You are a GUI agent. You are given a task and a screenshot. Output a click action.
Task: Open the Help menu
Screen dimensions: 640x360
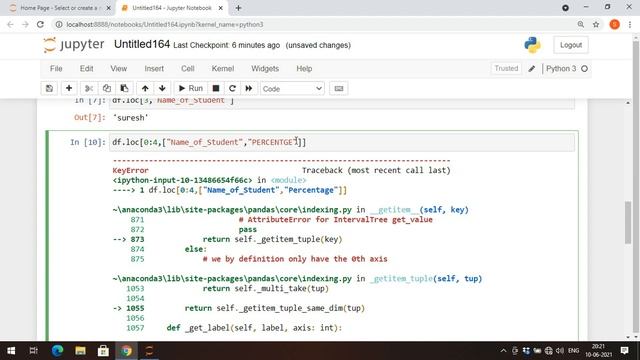click(304, 69)
